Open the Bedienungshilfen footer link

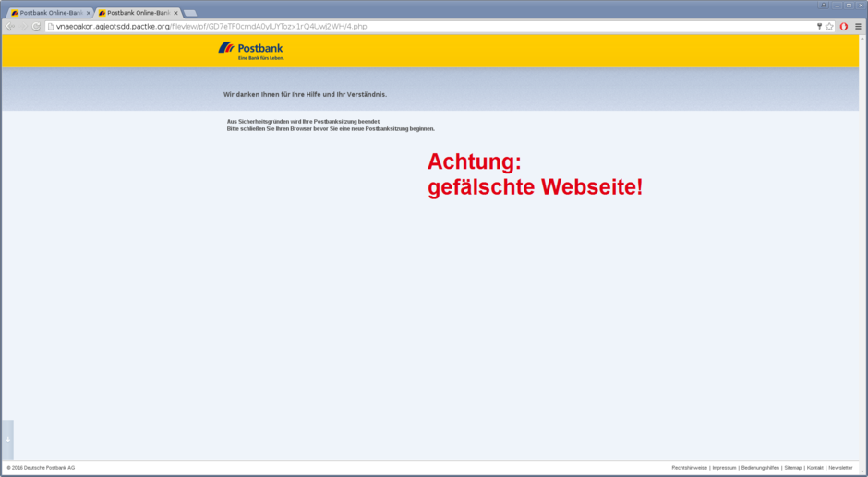click(760, 468)
